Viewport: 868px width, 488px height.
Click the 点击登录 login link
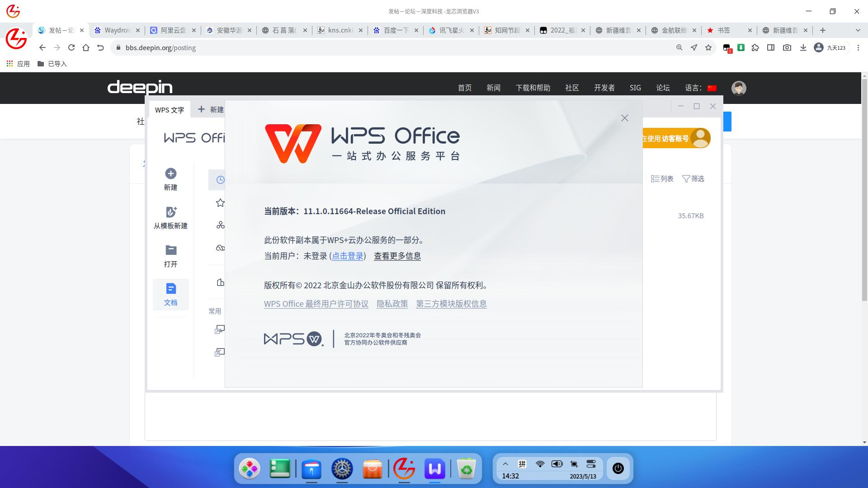pyautogui.click(x=347, y=256)
